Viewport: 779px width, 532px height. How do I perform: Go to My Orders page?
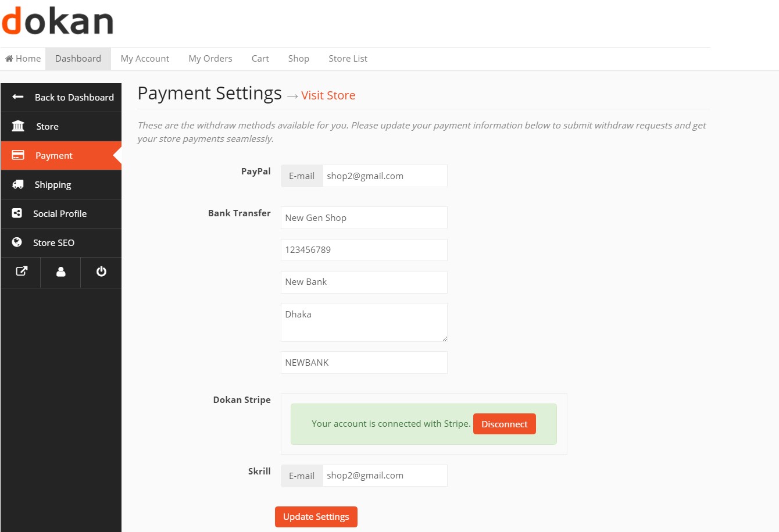(210, 59)
